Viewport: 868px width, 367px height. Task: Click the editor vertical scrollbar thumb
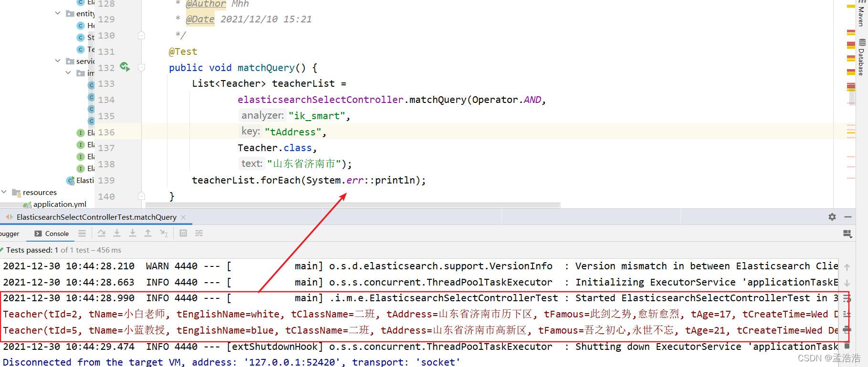851,95
